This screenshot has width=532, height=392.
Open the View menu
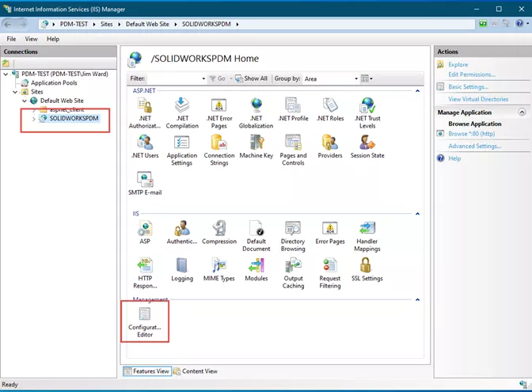tap(31, 39)
